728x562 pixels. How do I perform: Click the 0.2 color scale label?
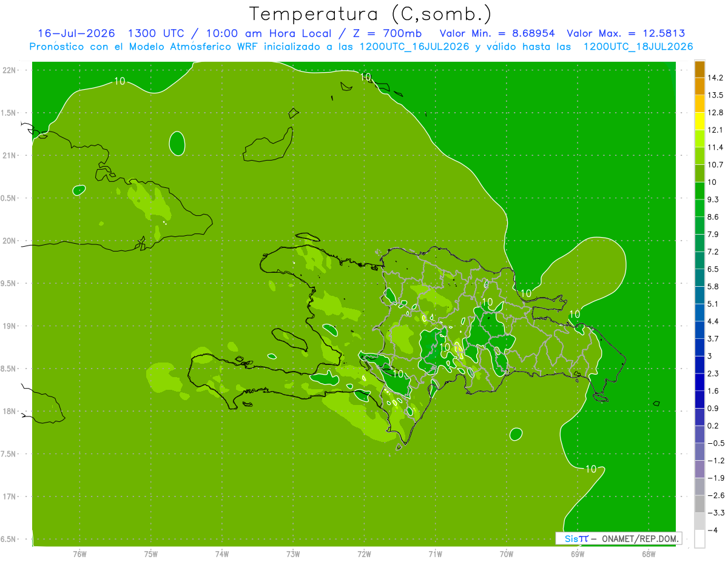(713, 426)
